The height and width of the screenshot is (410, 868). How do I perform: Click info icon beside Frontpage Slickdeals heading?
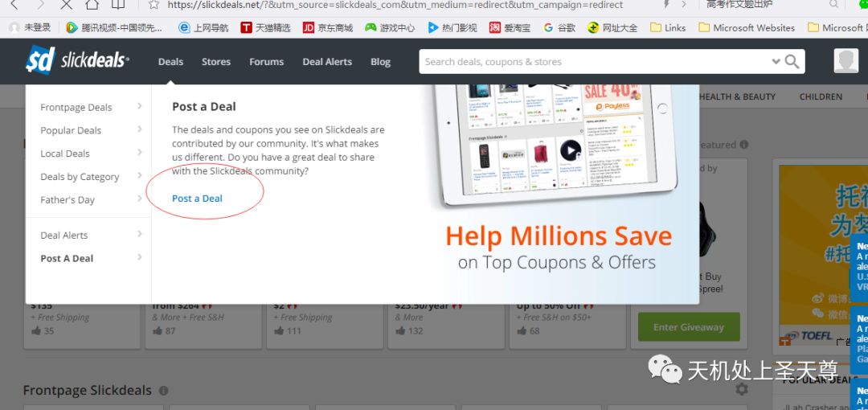(x=163, y=391)
